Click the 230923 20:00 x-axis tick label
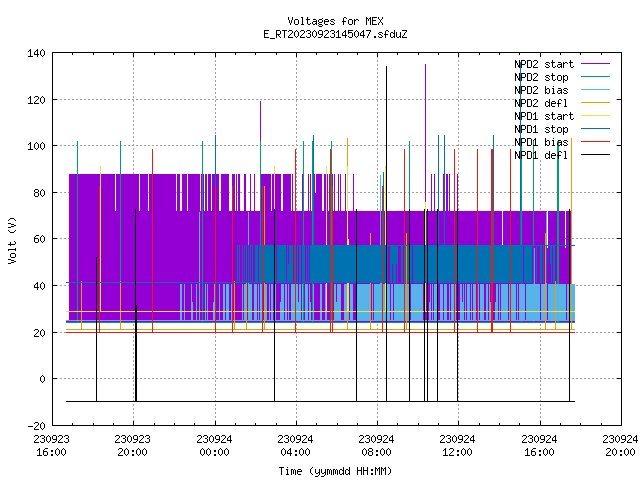Viewport: 640px width, 480px height. pos(133,446)
